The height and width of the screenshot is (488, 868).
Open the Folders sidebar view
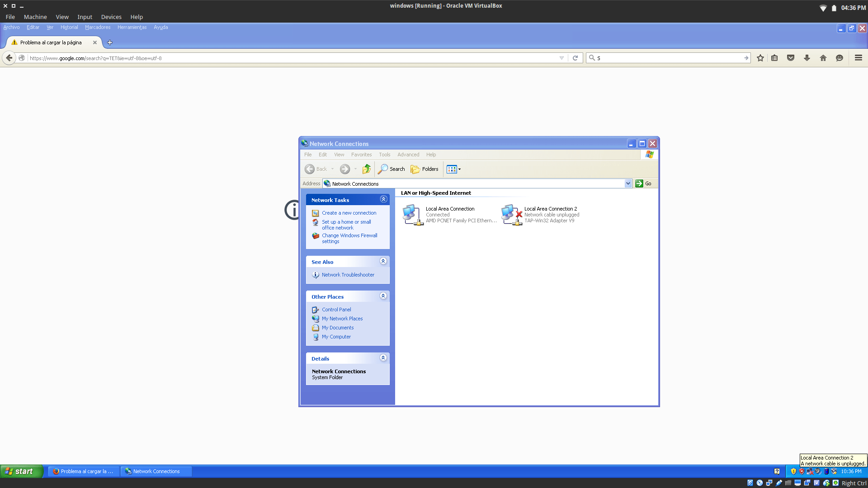[424, 169]
